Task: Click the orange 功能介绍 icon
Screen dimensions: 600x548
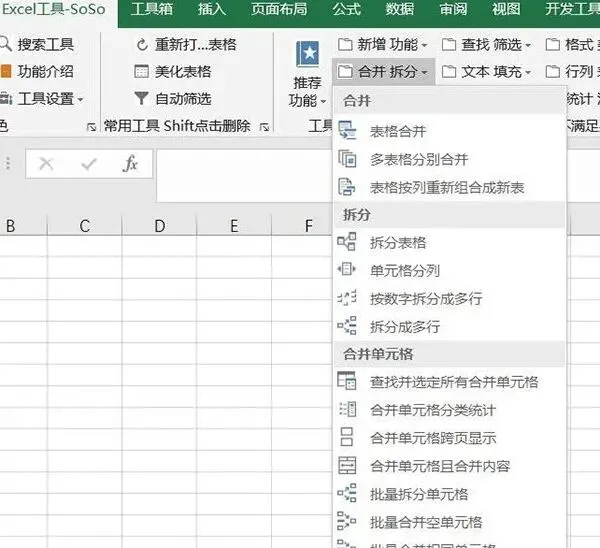Action: 6,72
